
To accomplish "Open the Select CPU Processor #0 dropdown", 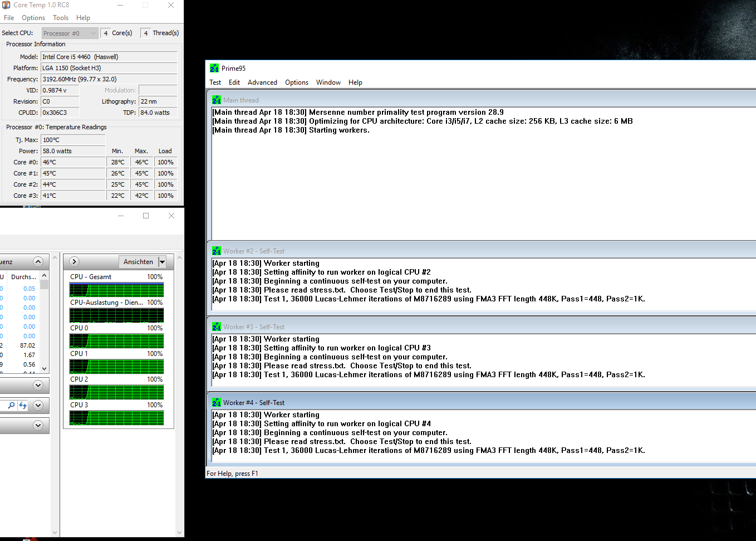I will point(70,33).
